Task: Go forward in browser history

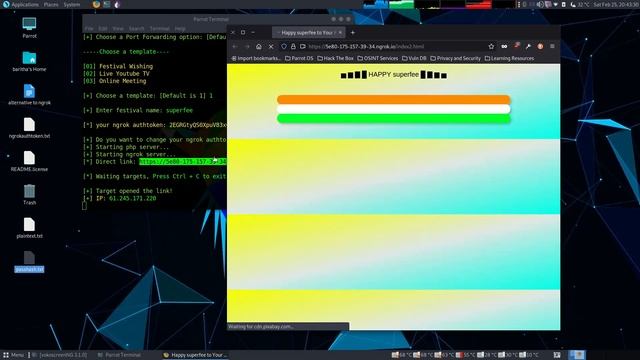Action: (247, 47)
